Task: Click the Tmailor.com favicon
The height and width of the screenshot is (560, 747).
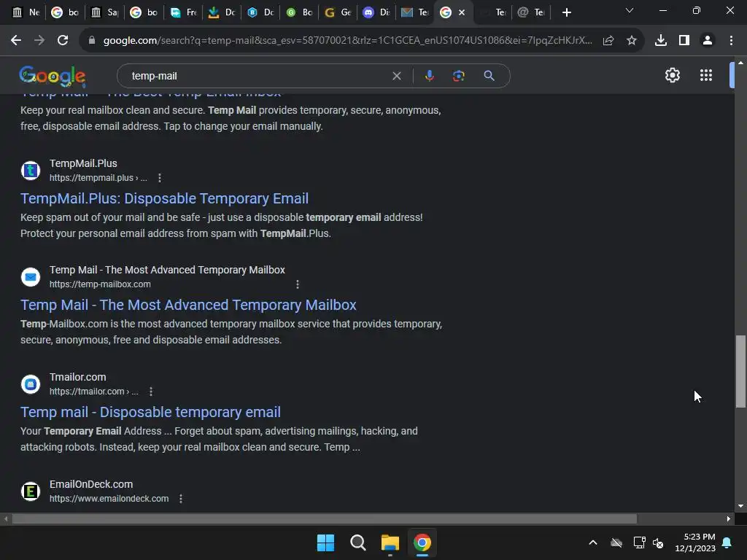Action: 31,384
